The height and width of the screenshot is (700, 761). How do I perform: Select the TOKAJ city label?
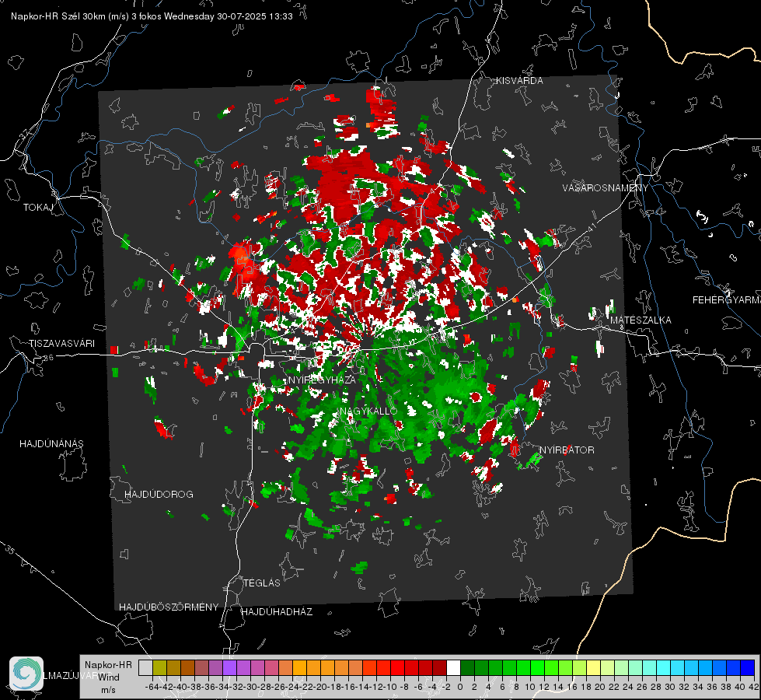pos(38,208)
